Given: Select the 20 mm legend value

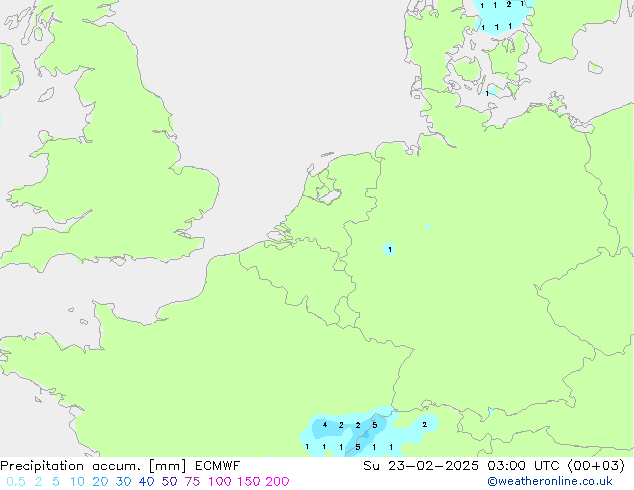Looking at the screenshot, I should [100, 482].
